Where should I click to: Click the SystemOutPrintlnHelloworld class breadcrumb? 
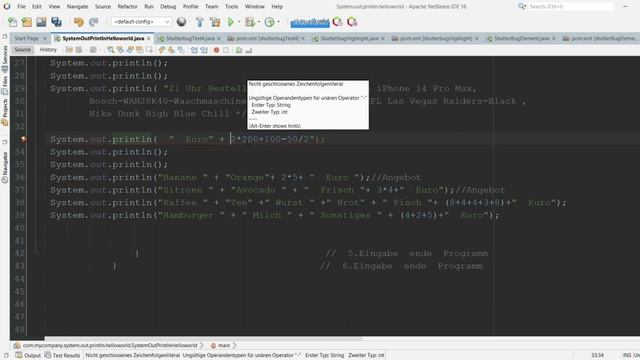click(x=106, y=345)
